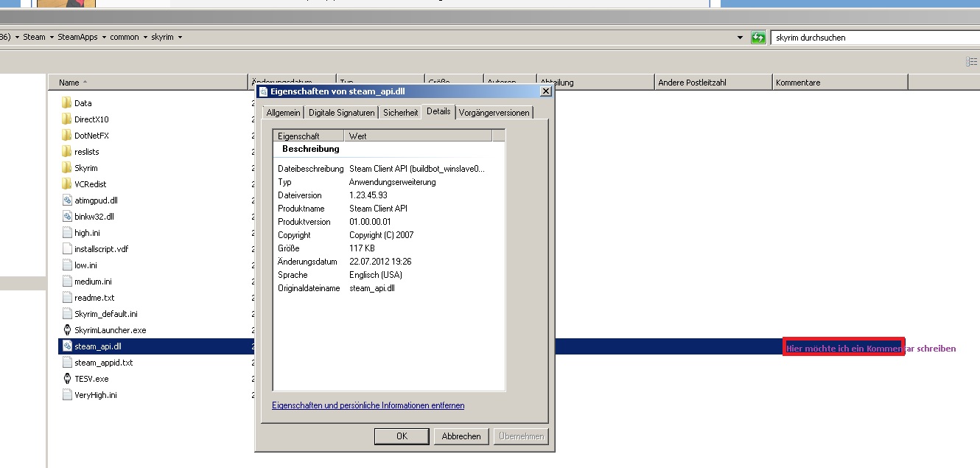Change the view using the view options icon

point(971,62)
